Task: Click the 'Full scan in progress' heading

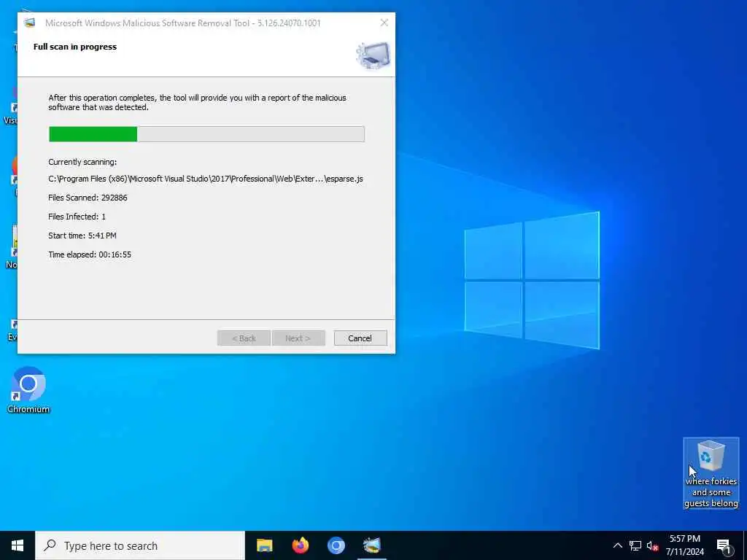Action: [x=75, y=47]
